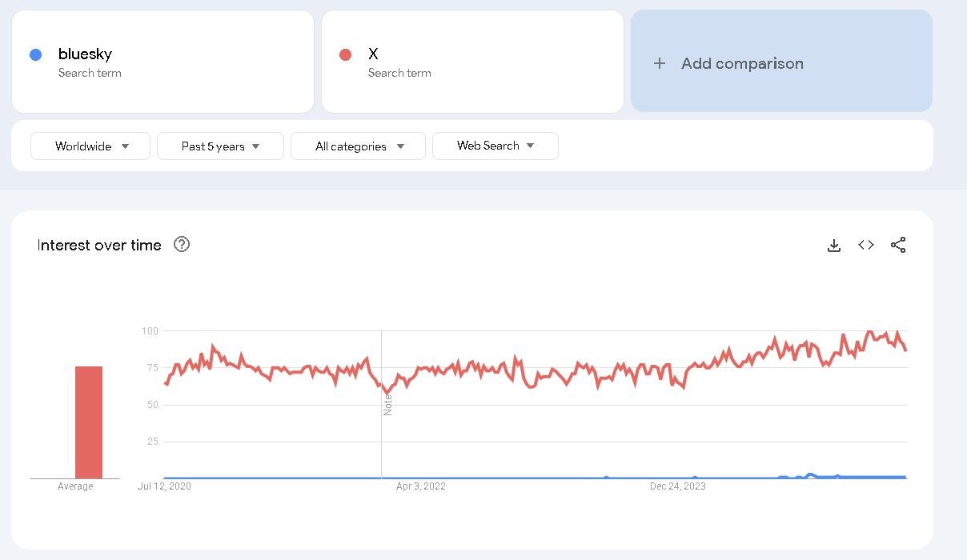Click the blue dot beside bluesky

35,54
